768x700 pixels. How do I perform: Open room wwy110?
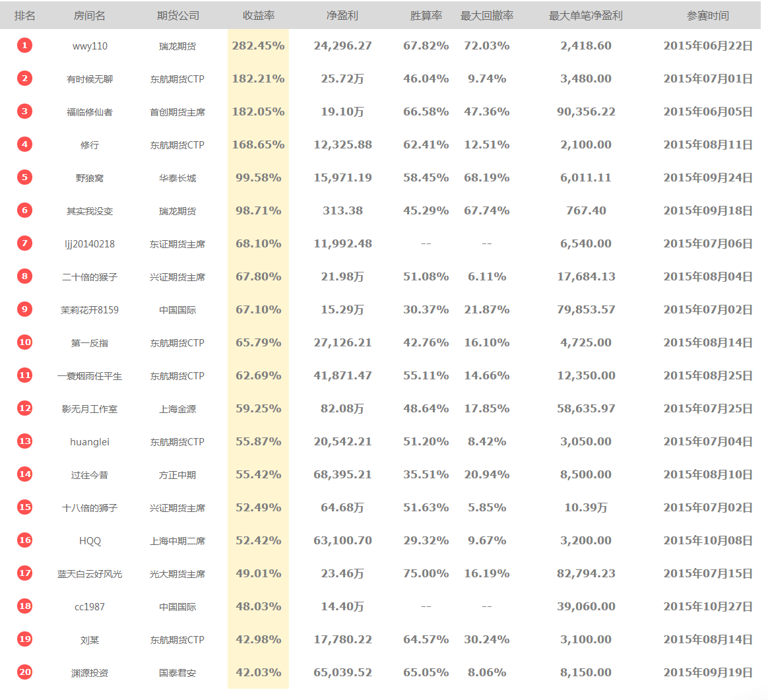coord(90,46)
